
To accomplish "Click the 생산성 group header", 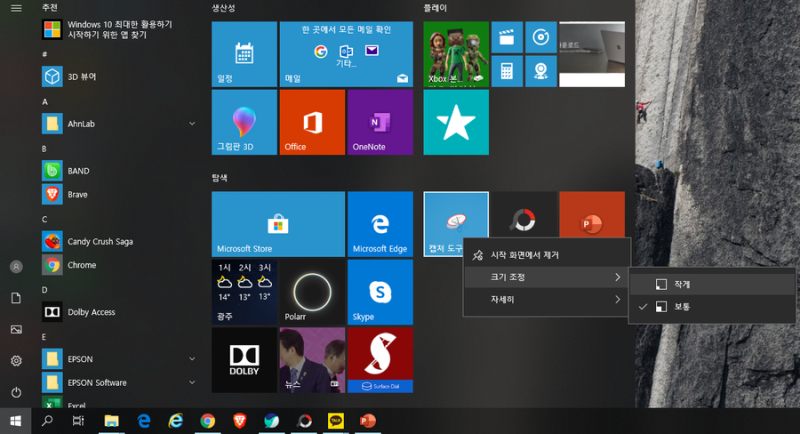I will 223,8.
